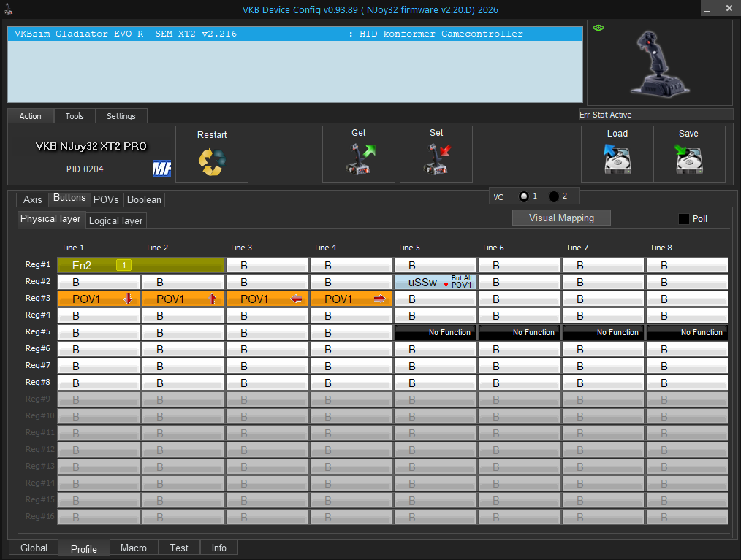Switch to the Macro bottom tab
Viewport: 741px width, 560px height.
134,548
